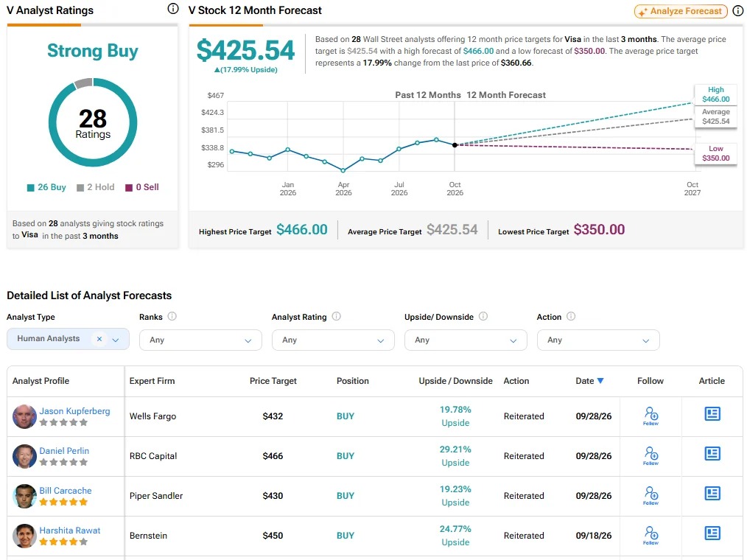
Task: Open Daniel Perlin's analyst profile
Action: click(x=64, y=451)
